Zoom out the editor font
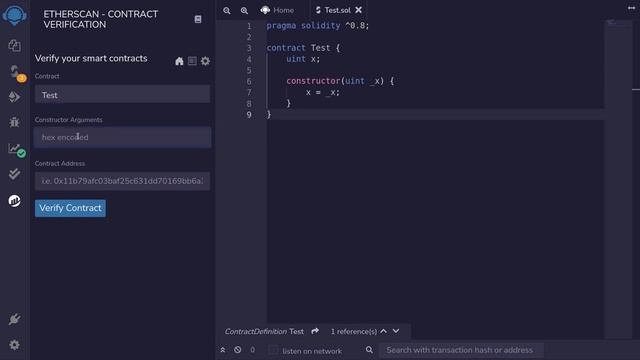 point(227,11)
